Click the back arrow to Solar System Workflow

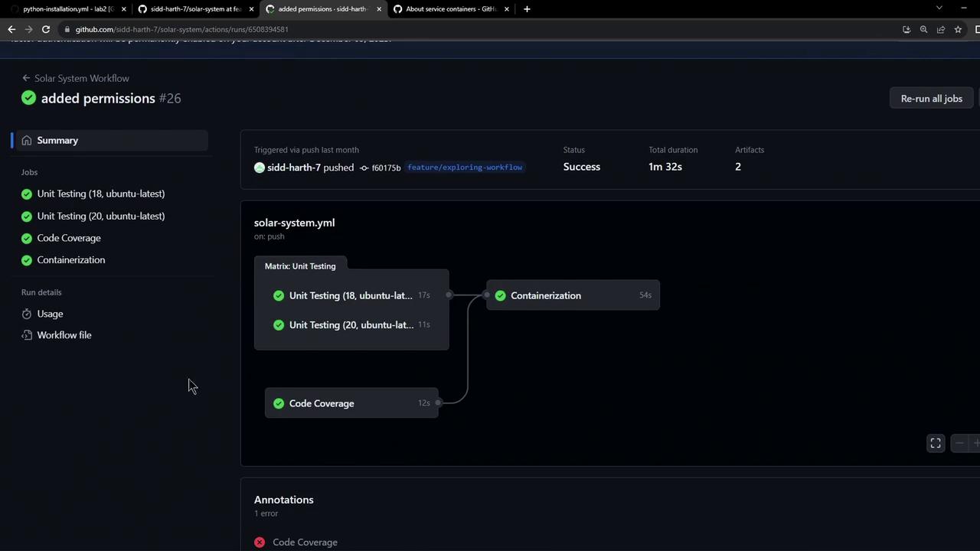pyautogui.click(x=26, y=78)
